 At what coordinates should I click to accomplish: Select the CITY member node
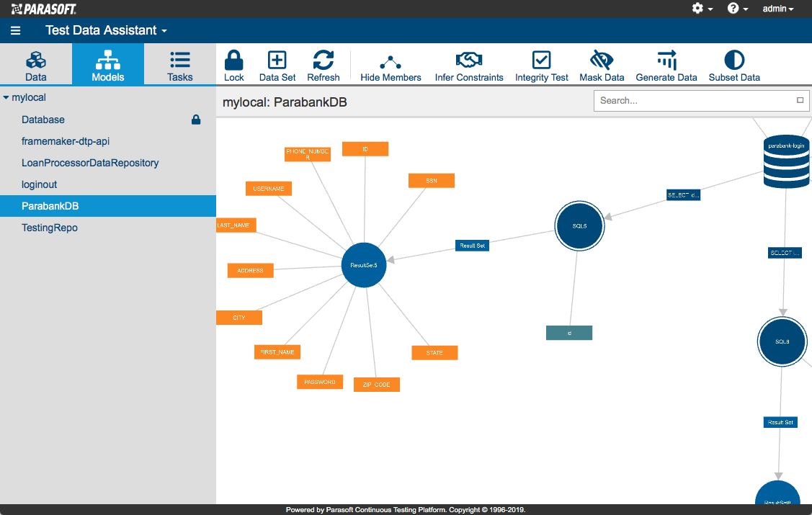(239, 318)
